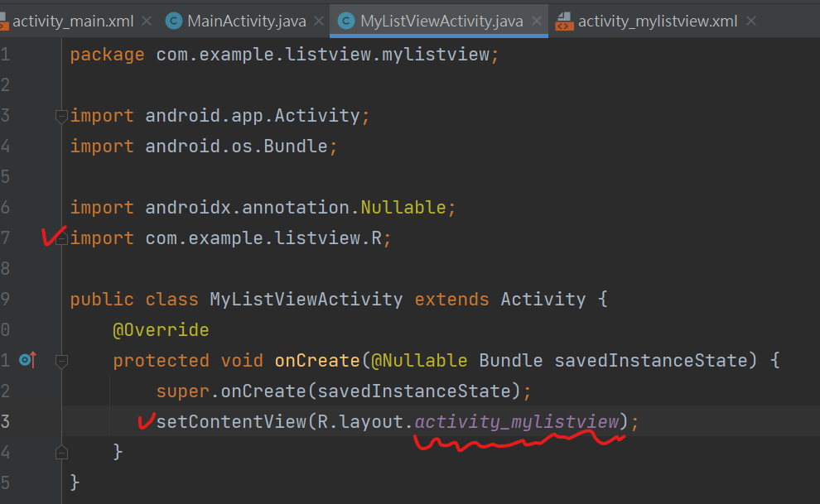The width and height of the screenshot is (820, 504).
Task: Click the savedInstanceState parameter in onCreate signature
Action: pos(650,360)
